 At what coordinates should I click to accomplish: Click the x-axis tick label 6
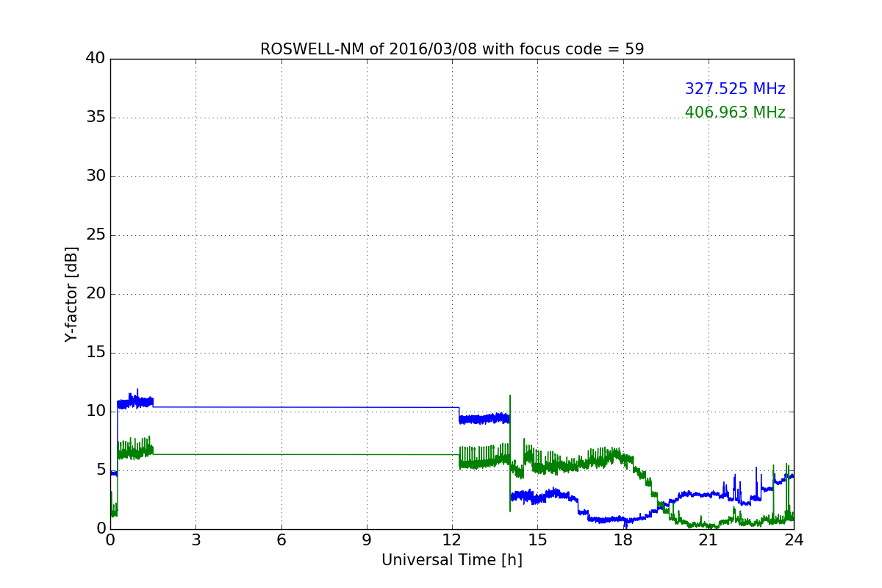pos(281,540)
